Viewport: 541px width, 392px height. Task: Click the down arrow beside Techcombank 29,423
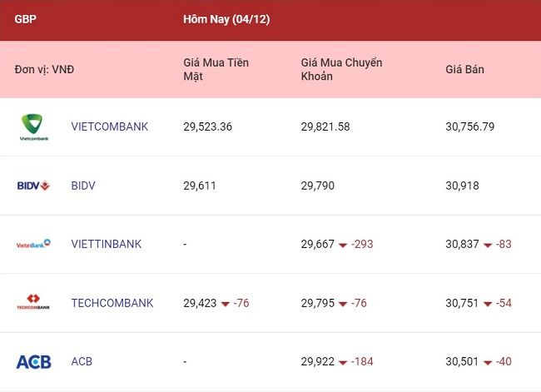[x=226, y=304]
